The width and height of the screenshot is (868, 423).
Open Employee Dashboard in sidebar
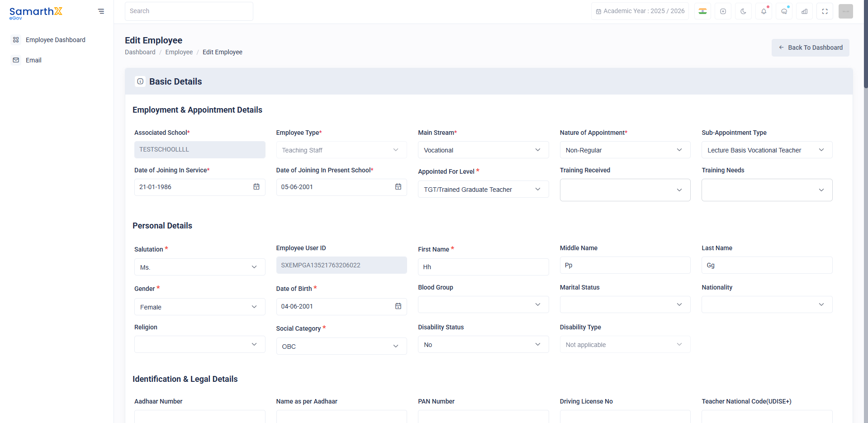56,40
